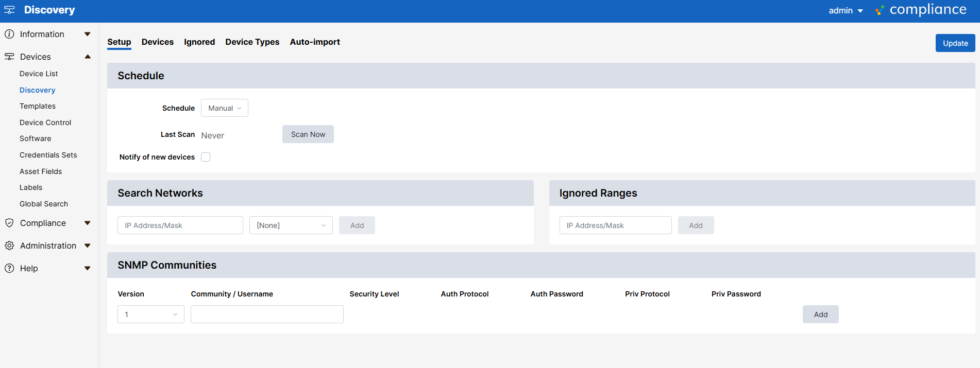
Task: Click the Information circle icon in sidebar
Action: click(9, 34)
